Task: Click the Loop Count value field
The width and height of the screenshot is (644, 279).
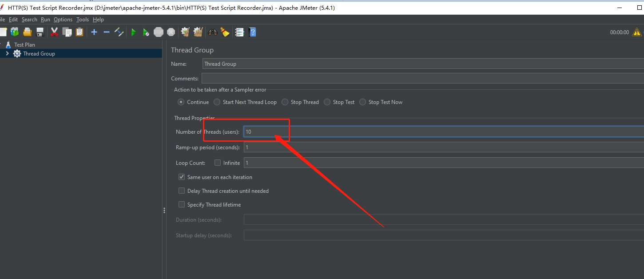Action: coord(444,163)
